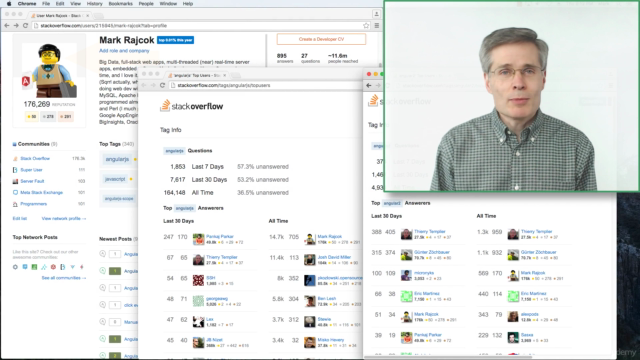Open the People menu

[x=146, y=4]
